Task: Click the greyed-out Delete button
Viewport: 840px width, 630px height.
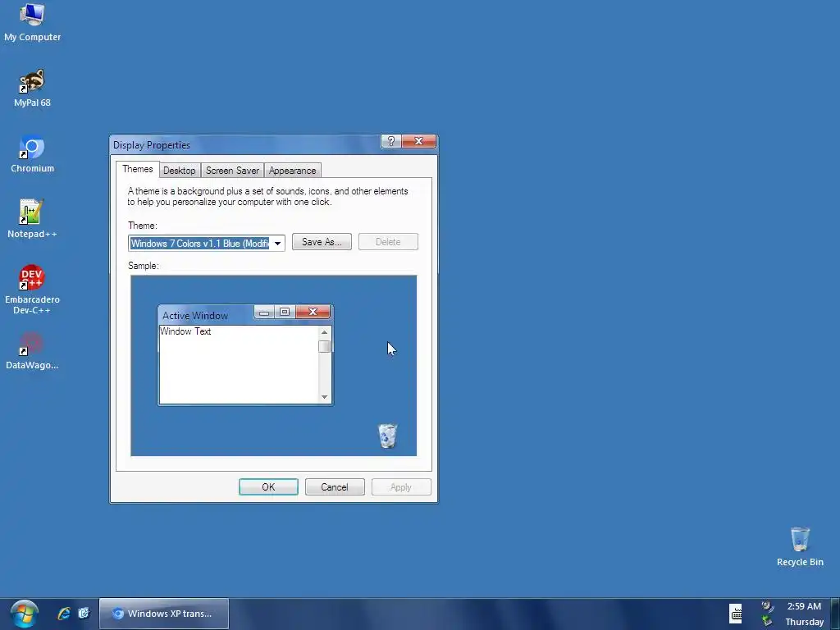Action: [388, 242]
